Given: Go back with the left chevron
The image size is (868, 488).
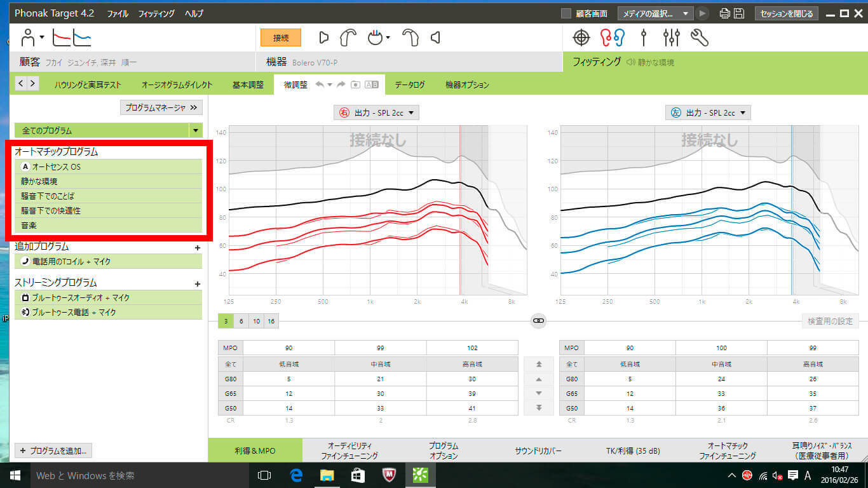Looking at the screenshot, I should tap(20, 83).
